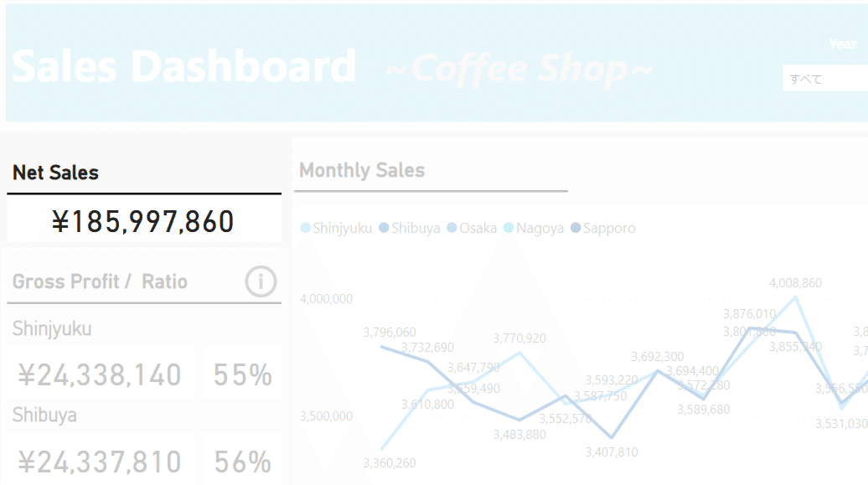868x485 pixels.
Task: Click the Net Sales heading
Action: 55,173
